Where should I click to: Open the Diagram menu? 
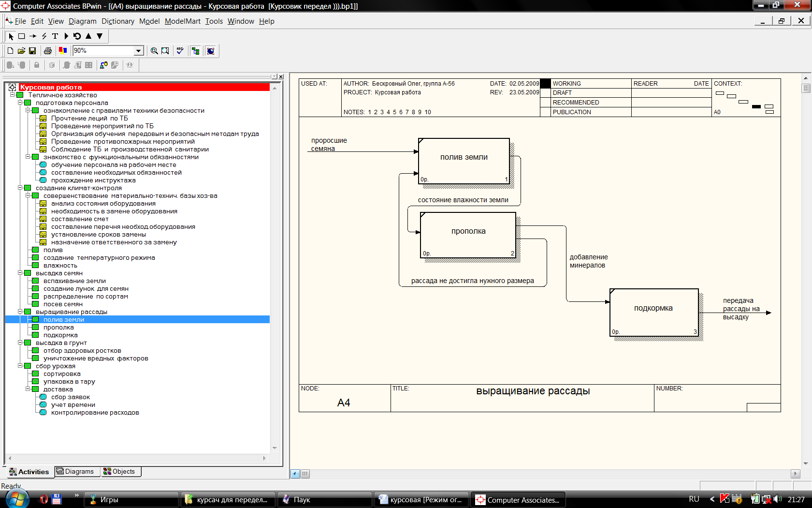coord(82,21)
